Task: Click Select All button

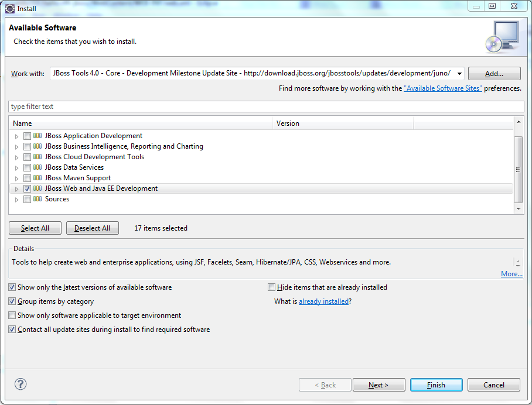Action: (x=35, y=228)
